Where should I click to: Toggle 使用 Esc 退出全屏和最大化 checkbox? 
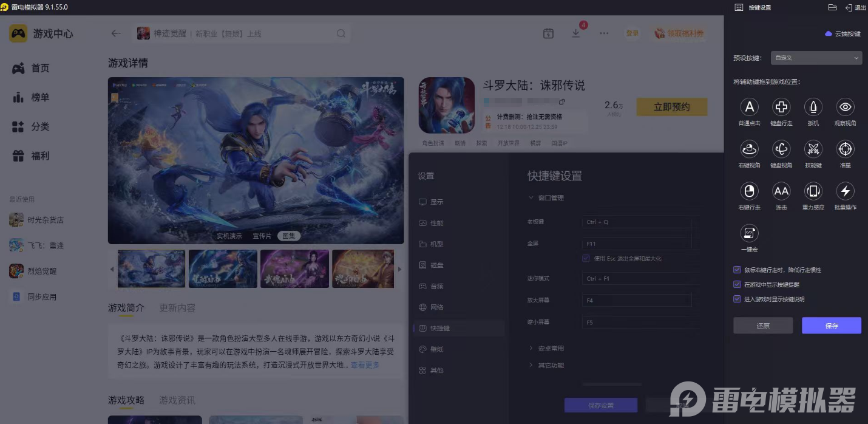coord(586,258)
